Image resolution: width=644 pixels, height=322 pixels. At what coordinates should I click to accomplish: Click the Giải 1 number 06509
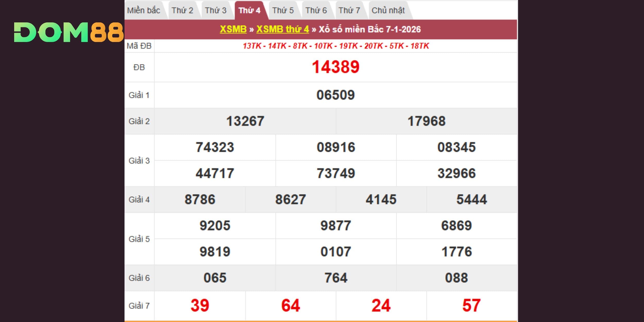pyautogui.click(x=335, y=95)
